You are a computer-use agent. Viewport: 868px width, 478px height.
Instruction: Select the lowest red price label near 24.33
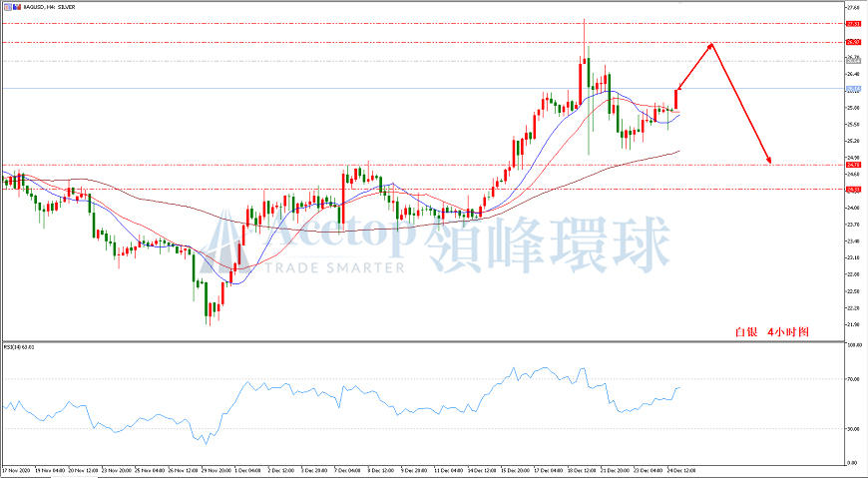coord(853,190)
